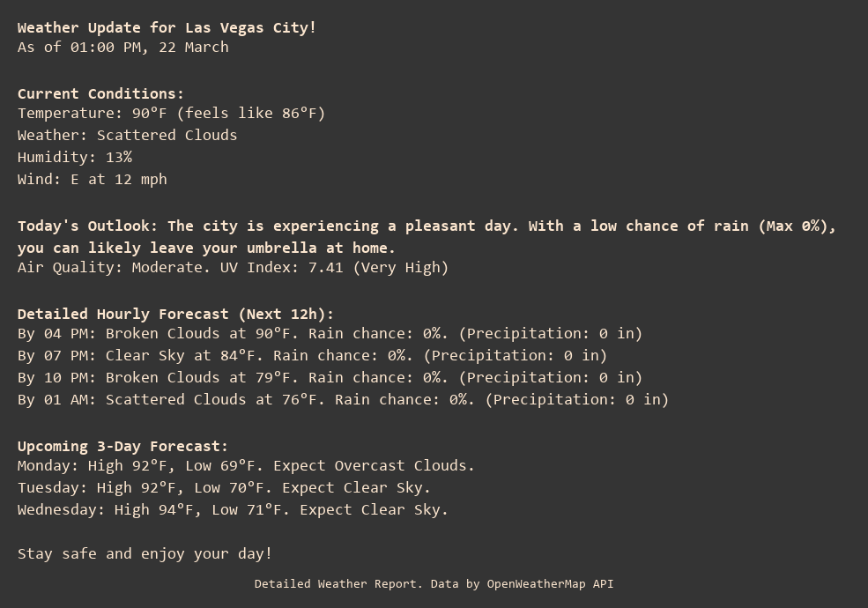868x608 pixels.
Task: Click the umbrella at home sentence
Action: tap(206, 248)
